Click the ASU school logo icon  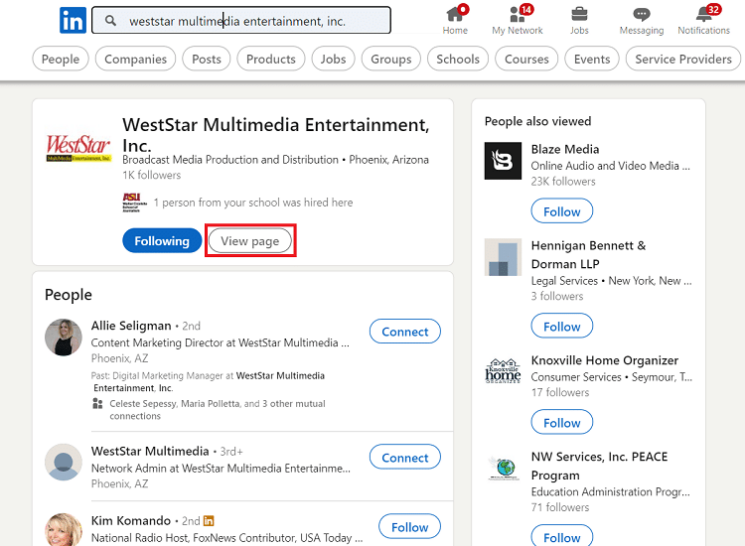[x=134, y=202]
